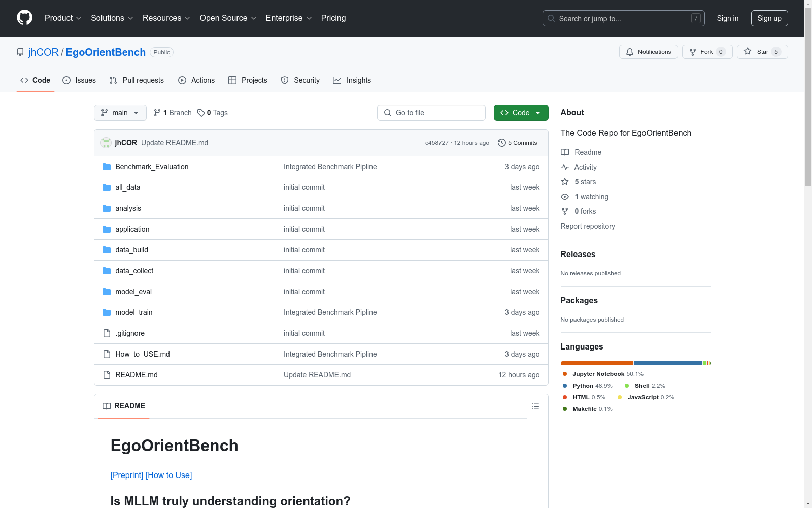The image size is (812, 508).
Task: Open the Product dropdown menu
Action: [x=63, y=18]
